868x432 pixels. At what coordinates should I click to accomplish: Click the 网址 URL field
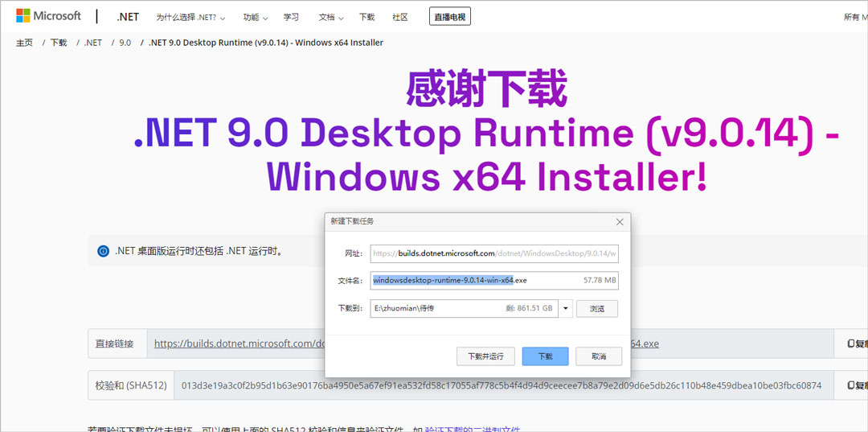493,253
